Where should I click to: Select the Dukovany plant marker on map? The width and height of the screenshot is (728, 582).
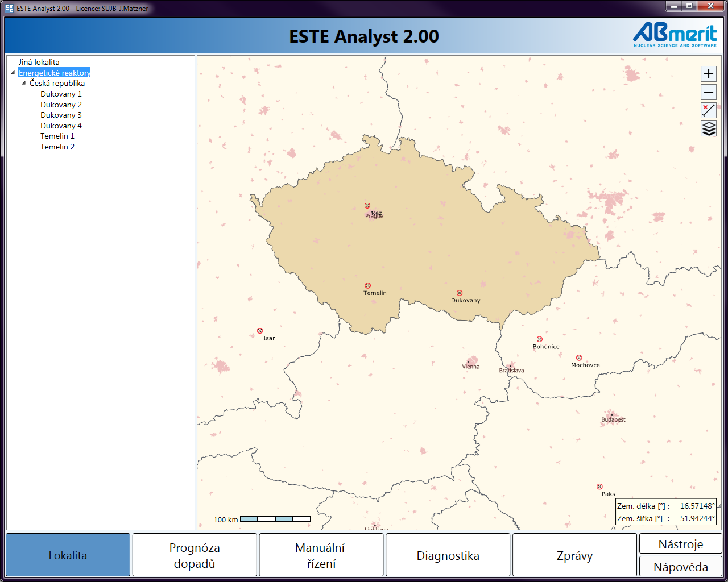[460, 293]
